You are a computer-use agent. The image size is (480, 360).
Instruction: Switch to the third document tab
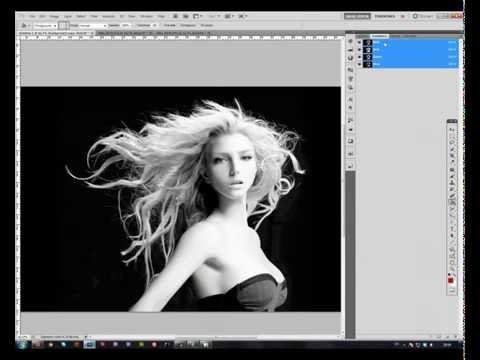tap(182, 33)
